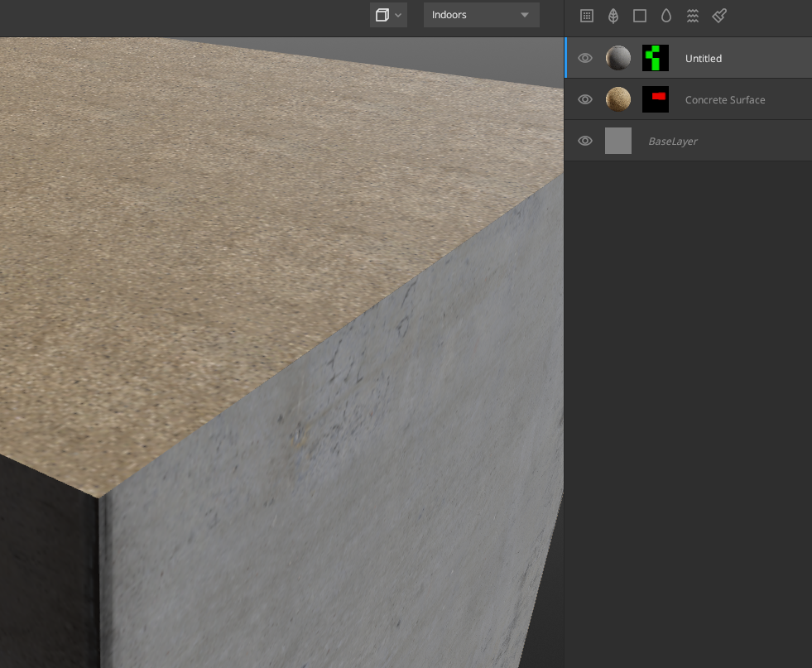Viewport: 812px width, 668px height.
Task: Select the paint brush icon
Action: [719, 16]
